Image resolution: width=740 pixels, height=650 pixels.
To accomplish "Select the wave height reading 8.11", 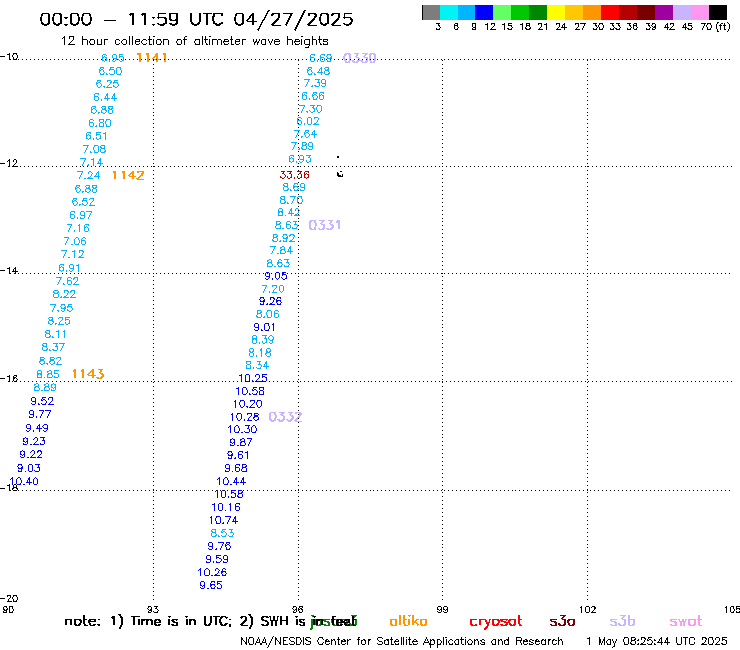I will tap(55, 334).
